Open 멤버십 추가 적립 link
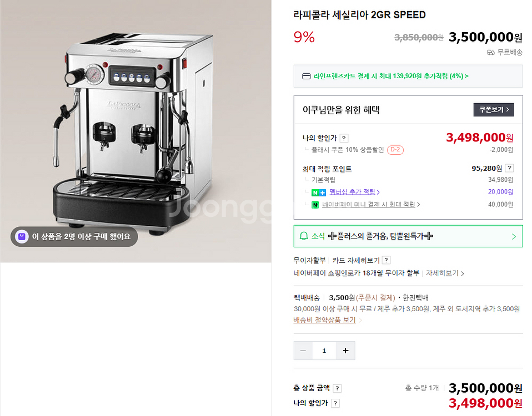Viewport: 532px width, 416px height. [x=354, y=192]
